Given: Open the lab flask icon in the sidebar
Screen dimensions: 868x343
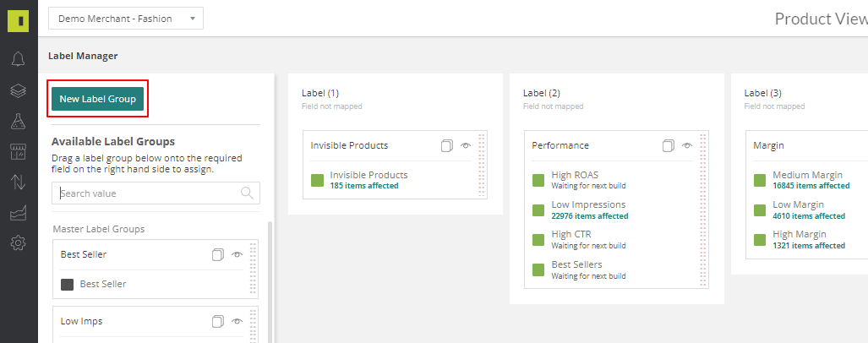Looking at the screenshot, I should point(19,121).
